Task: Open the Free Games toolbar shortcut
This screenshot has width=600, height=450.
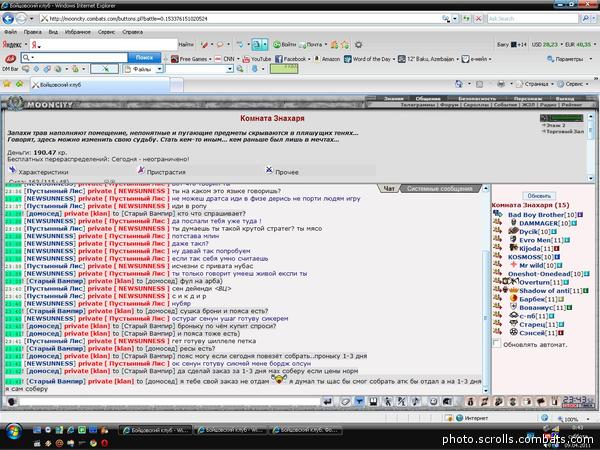Action: (189, 59)
